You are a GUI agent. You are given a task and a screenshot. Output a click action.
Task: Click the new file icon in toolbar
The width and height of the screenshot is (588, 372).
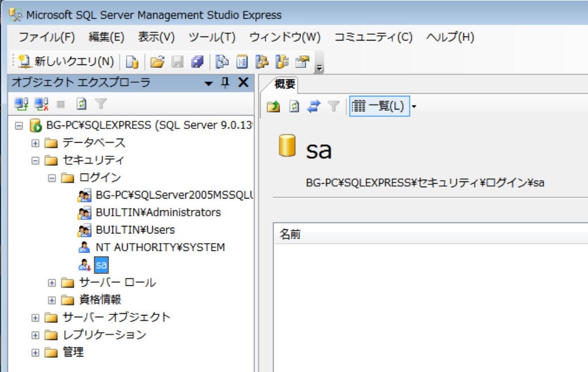click(132, 62)
